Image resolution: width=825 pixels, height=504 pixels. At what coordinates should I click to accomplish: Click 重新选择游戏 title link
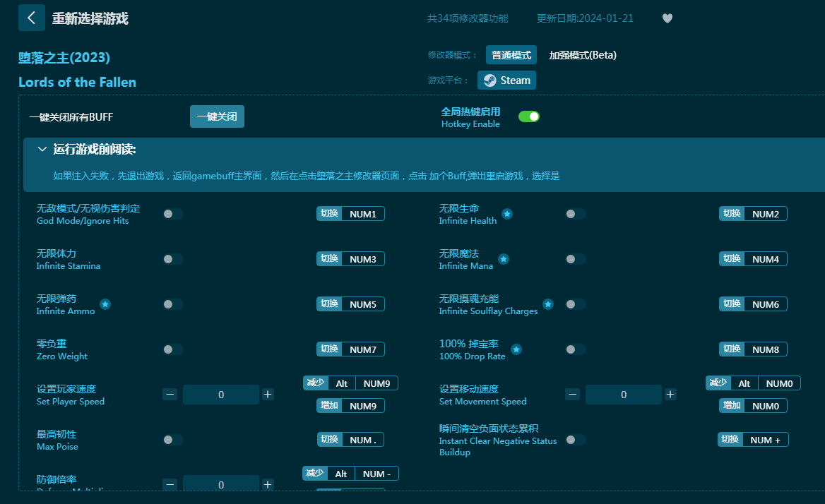(x=90, y=18)
